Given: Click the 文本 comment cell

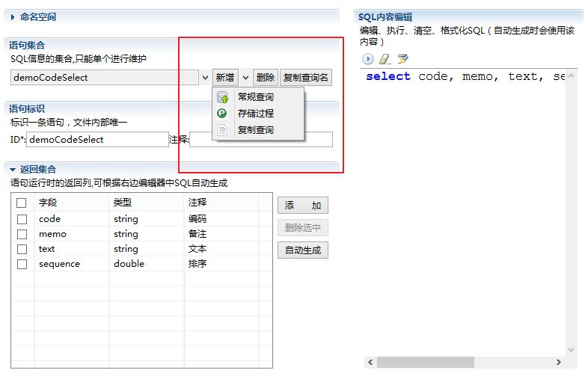Looking at the screenshot, I should click(x=197, y=249).
